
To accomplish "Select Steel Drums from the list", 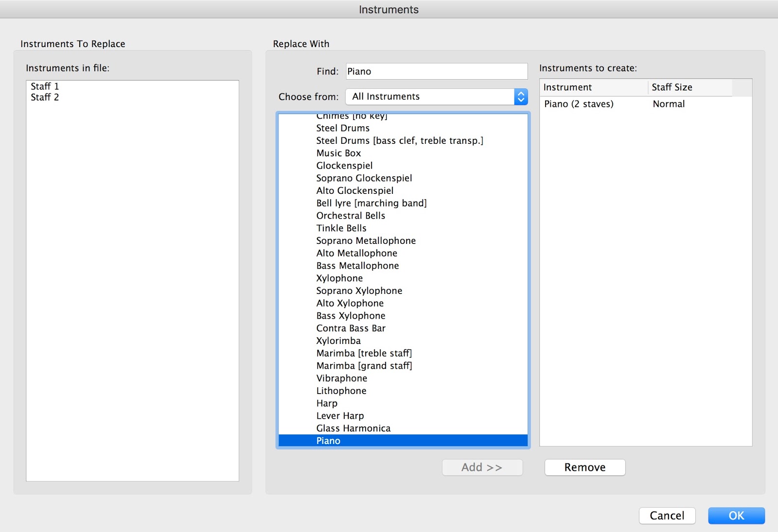I will click(342, 128).
